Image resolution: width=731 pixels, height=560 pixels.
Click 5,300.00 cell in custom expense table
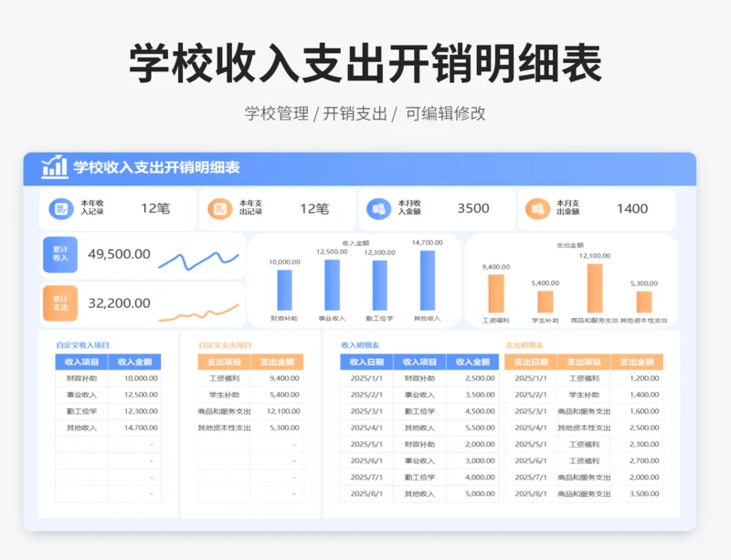coord(278,428)
